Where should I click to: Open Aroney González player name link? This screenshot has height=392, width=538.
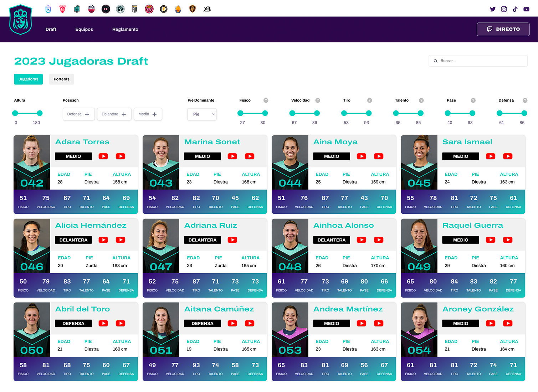click(478, 309)
